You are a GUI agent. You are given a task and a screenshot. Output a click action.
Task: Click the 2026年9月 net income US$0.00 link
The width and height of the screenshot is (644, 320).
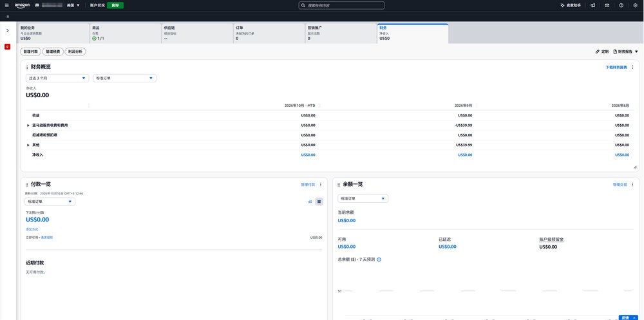(x=465, y=155)
